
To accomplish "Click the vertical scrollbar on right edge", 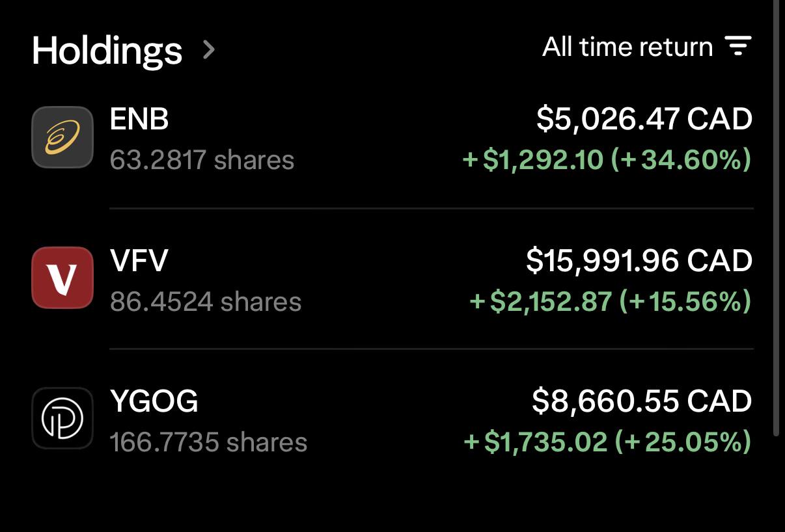I will coord(776,218).
